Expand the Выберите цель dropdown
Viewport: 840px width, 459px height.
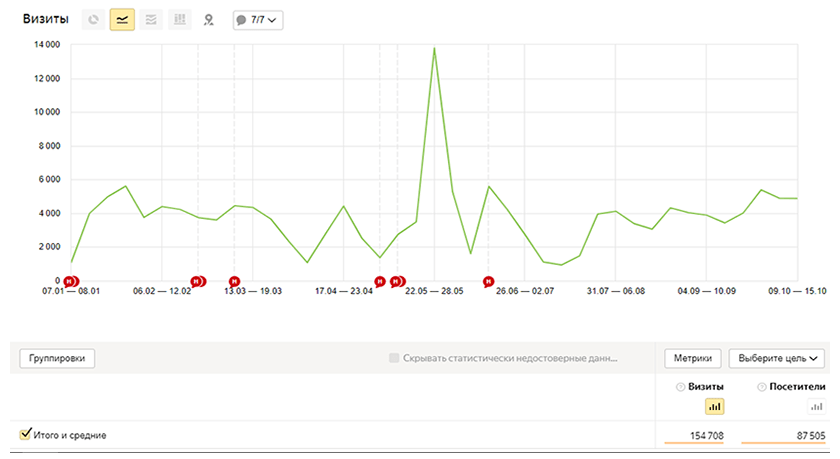point(777,358)
